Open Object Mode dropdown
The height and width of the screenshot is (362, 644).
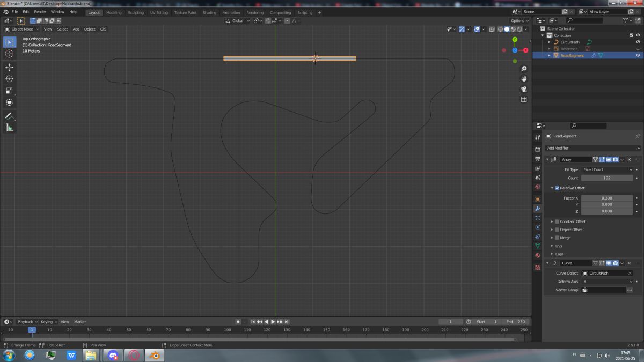[x=22, y=29]
